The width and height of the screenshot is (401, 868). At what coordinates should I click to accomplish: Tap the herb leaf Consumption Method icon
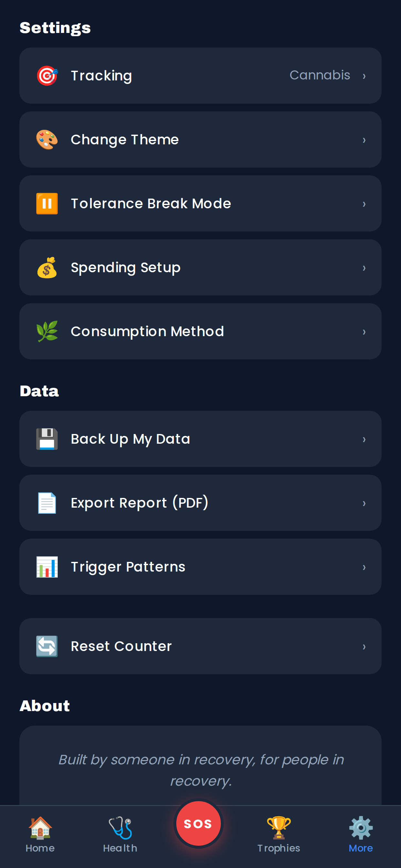47,332
